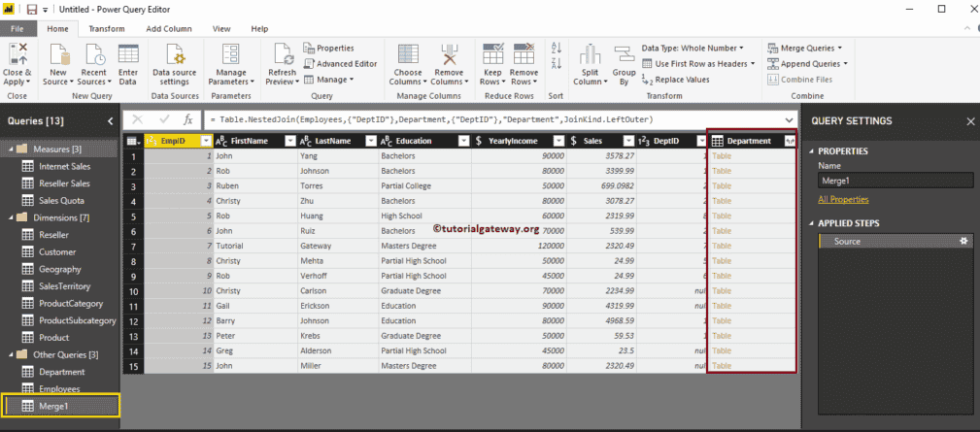Open query Properties
Screen dimensions: 980x432
[328, 49]
